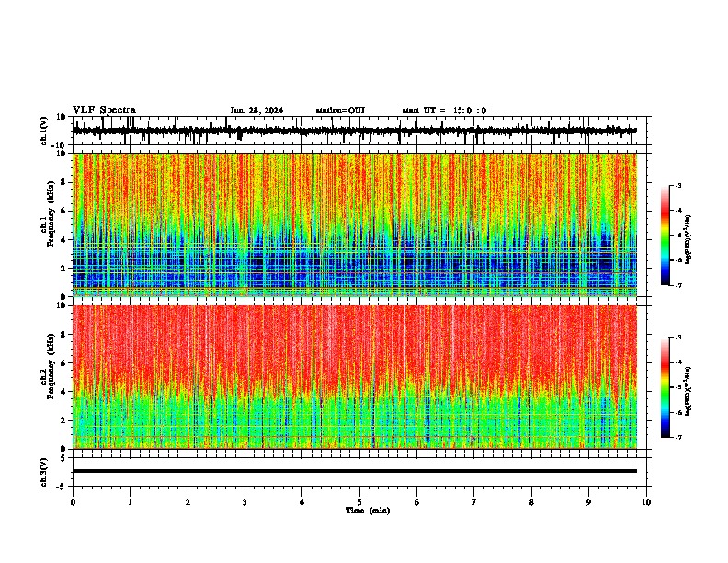Click the "-7" label on ch.2 color scale
The height and width of the screenshot is (563, 728).
coord(677,437)
